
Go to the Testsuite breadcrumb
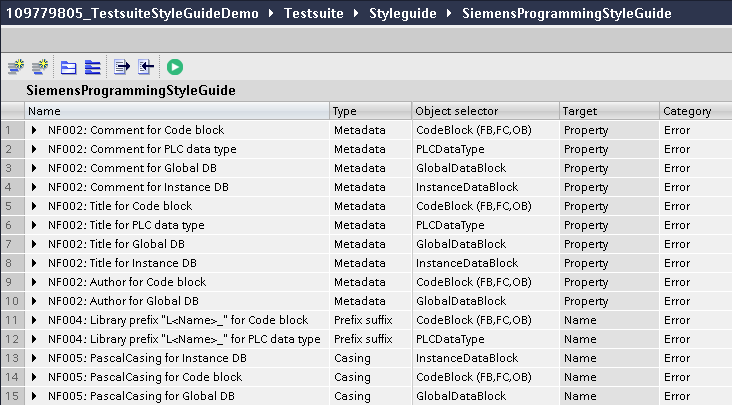pyautogui.click(x=314, y=13)
